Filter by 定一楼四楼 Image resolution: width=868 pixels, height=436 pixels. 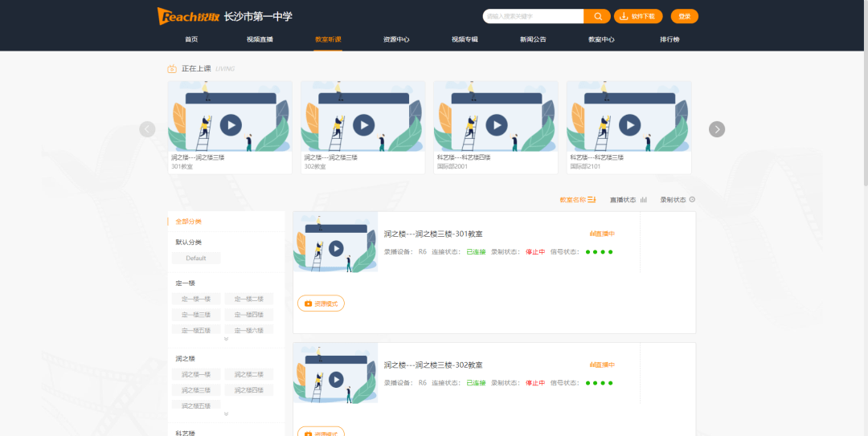point(249,315)
